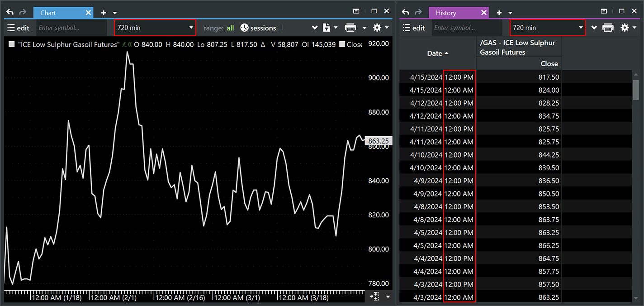Open the 720 min interval dropdown in Chart

(155, 28)
